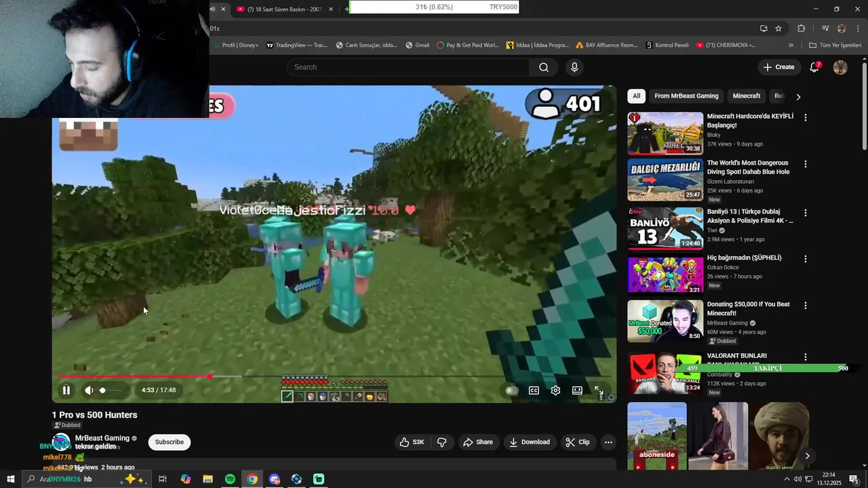
Task: Create a Clip of the video
Action: pyautogui.click(x=578, y=442)
